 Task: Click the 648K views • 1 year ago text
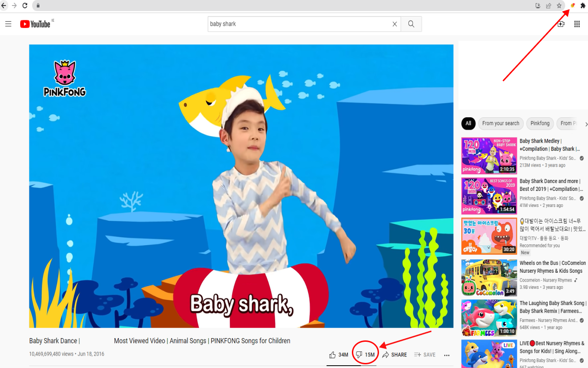coord(541,328)
